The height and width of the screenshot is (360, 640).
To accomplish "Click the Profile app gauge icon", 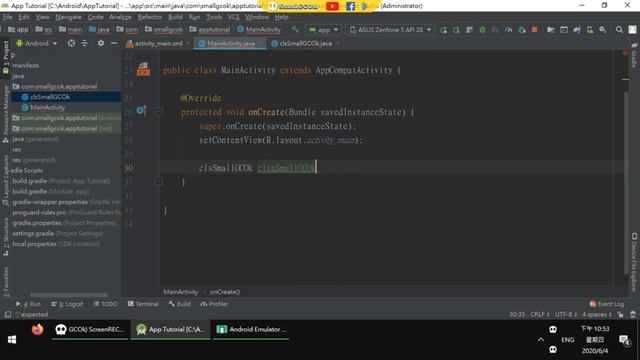I will pyautogui.click(x=508, y=30).
